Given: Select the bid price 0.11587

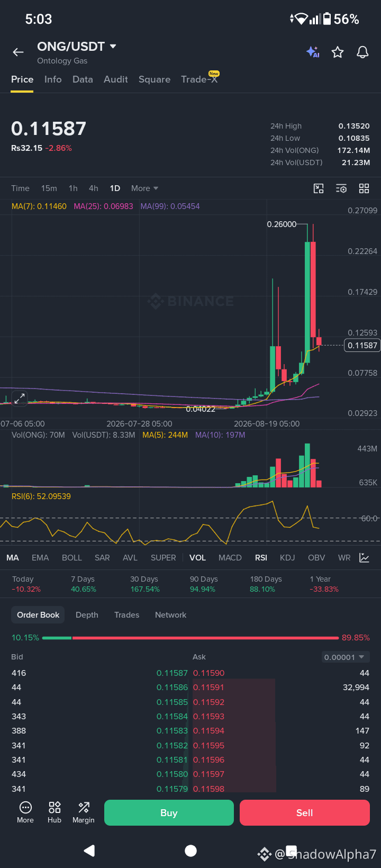Looking at the screenshot, I should (x=172, y=673).
